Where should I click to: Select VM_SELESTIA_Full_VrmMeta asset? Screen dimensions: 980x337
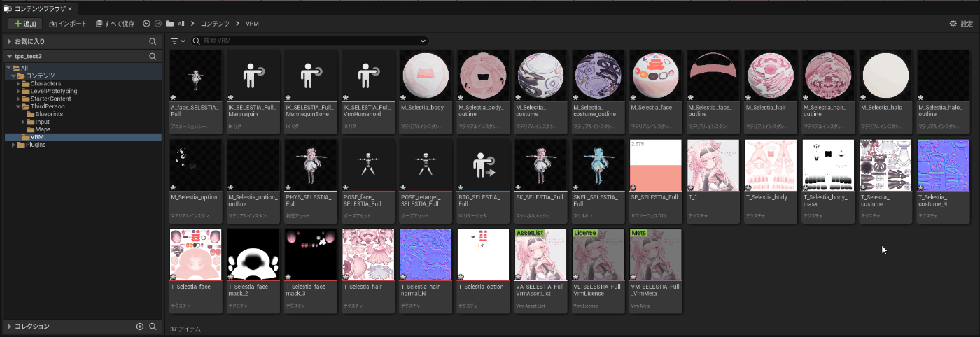[x=655, y=271]
